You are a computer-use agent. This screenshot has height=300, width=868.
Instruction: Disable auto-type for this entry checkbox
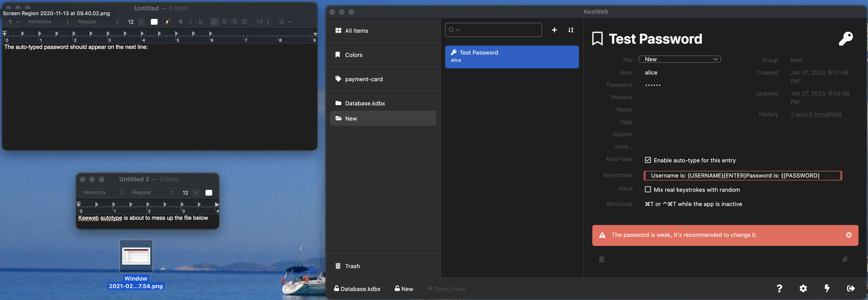648,160
